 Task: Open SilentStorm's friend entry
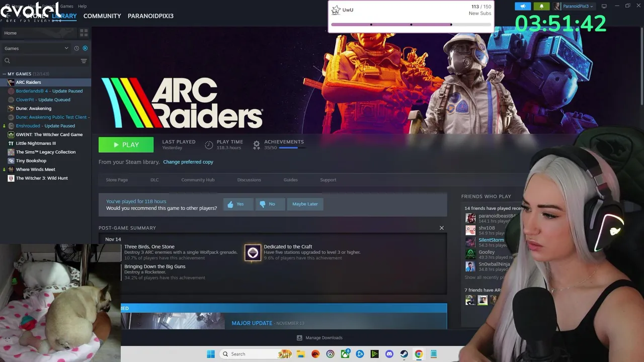tap(485, 242)
